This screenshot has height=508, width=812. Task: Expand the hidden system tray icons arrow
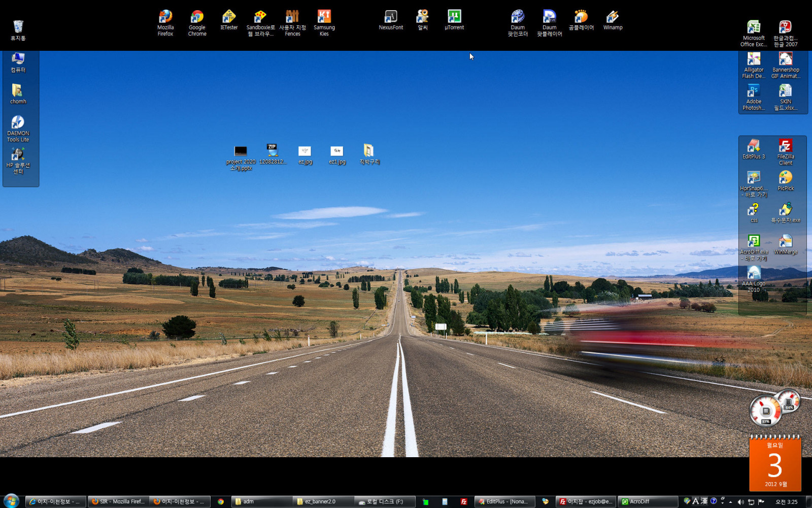[x=730, y=502]
